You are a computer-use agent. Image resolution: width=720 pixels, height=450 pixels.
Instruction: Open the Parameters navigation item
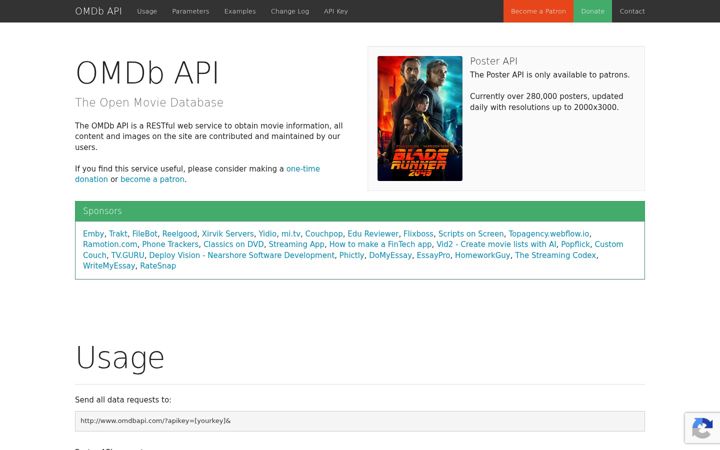pos(191,11)
